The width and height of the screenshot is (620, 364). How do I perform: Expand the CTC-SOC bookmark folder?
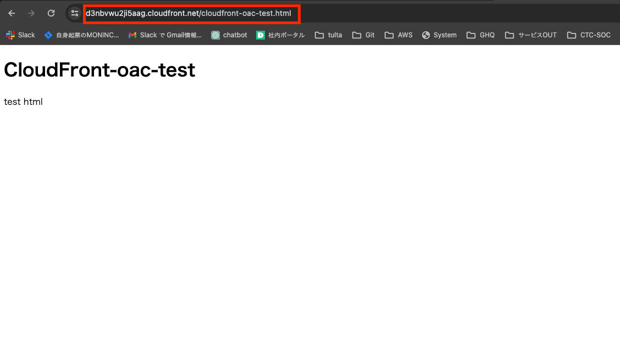point(589,35)
